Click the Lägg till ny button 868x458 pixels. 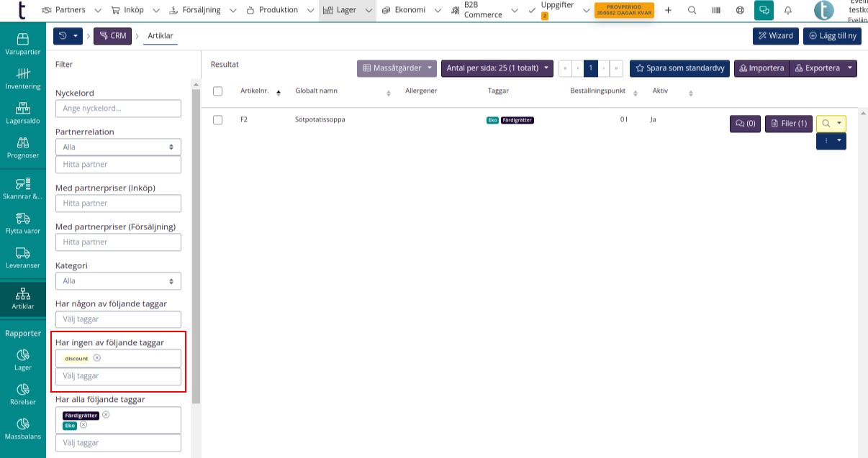point(831,36)
